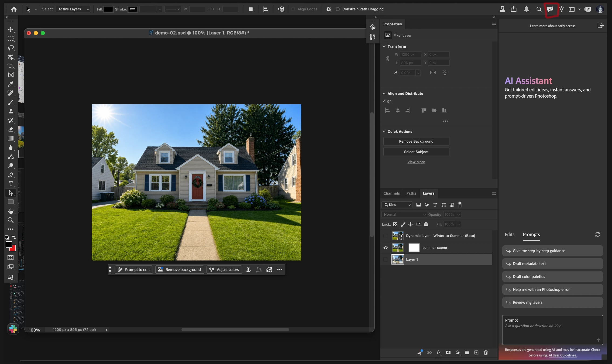
Task: Select the Brush tool
Action: pyautogui.click(x=11, y=102)
